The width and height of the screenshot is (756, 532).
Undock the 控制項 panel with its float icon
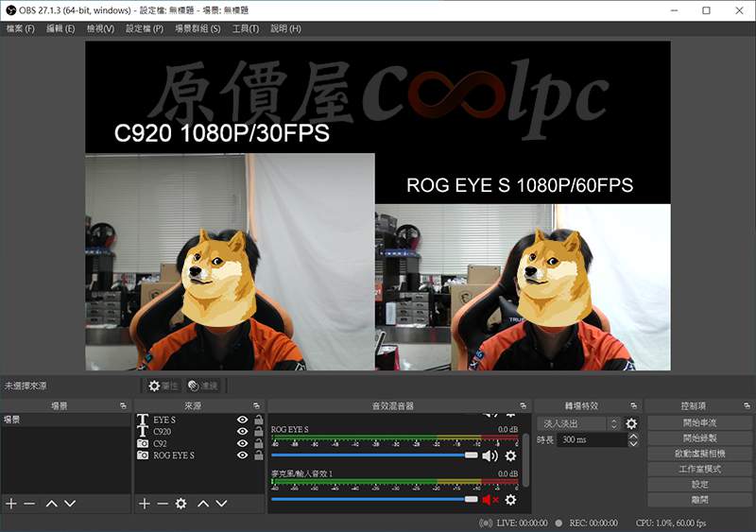(747, 406)
